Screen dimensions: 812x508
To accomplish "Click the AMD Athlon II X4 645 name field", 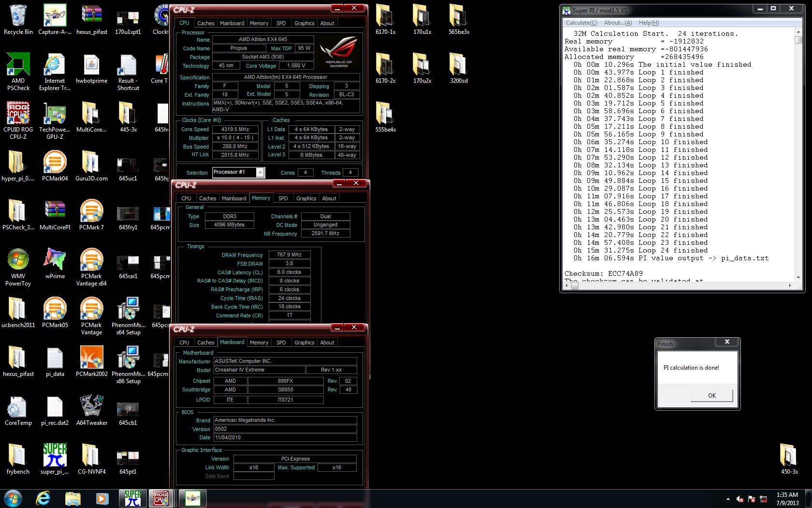I will point(263,39).
